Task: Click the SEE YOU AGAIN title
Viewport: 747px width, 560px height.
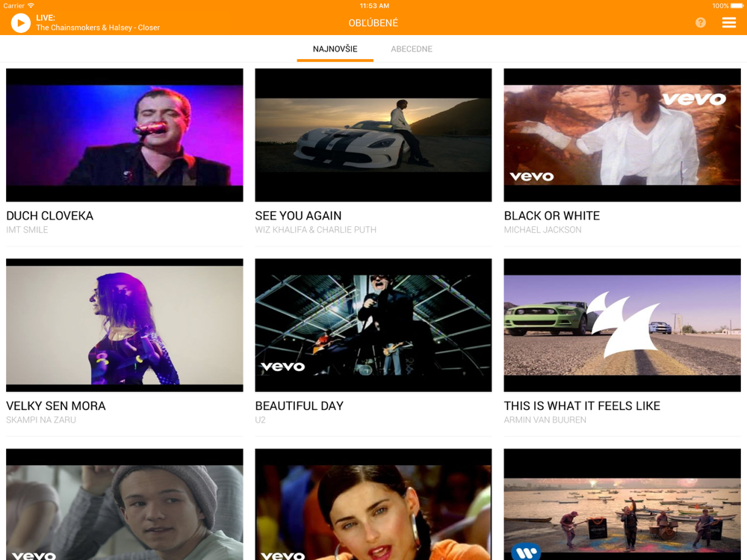Action: 298,216
